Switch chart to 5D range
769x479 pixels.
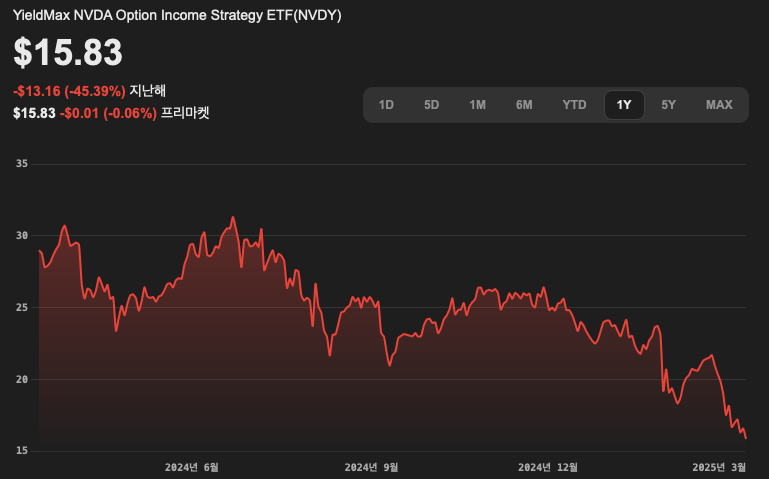432,105
